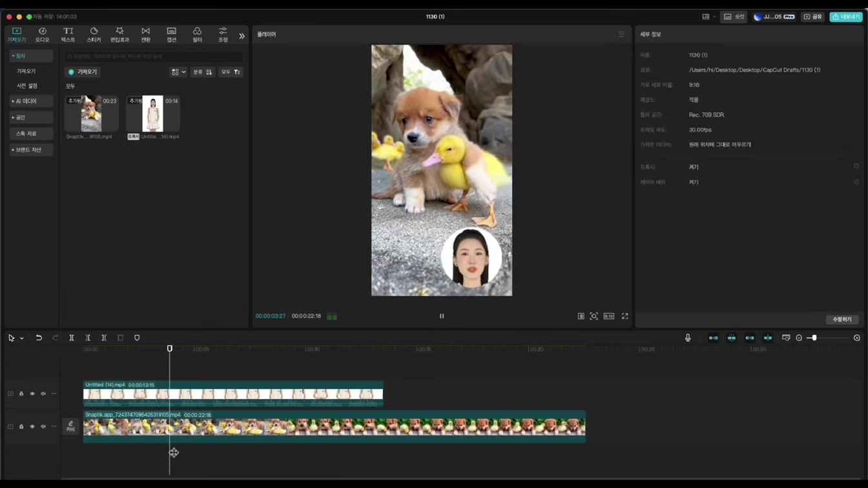Click the playhead marker on timeline ruler
The width and height of the screenshot is (868, 488).
pos(170,349)
